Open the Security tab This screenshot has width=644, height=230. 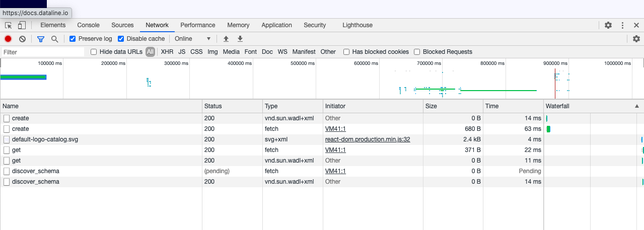[x=315, y=25]
